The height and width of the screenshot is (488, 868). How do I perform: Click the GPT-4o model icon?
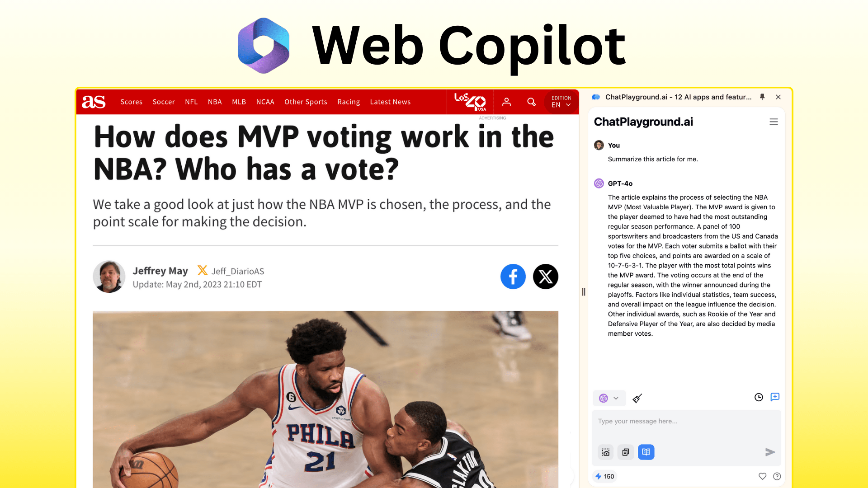599,183
